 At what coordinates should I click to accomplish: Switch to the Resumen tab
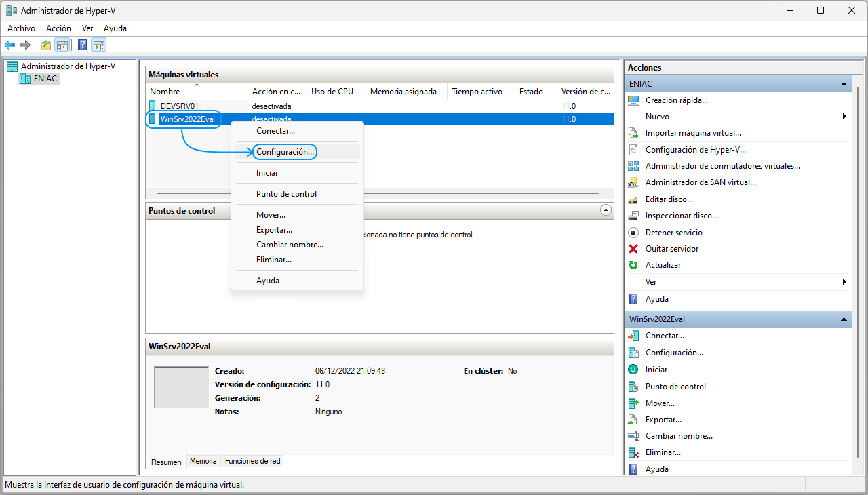click(166, 462)
